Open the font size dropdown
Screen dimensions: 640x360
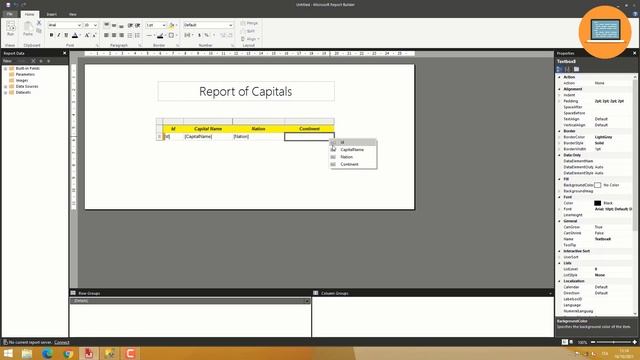96,25
